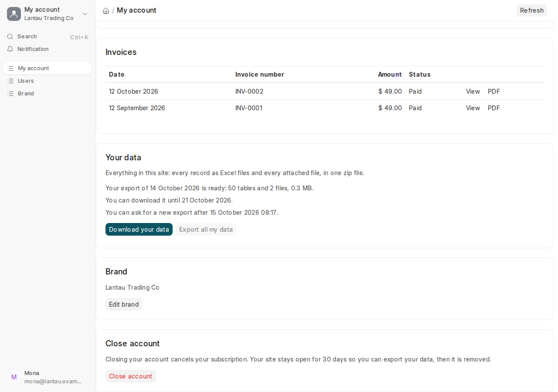Screen dimensions: 558x392
Task: Click the INV-0002 invoice number cell
Action: (249, 91)
